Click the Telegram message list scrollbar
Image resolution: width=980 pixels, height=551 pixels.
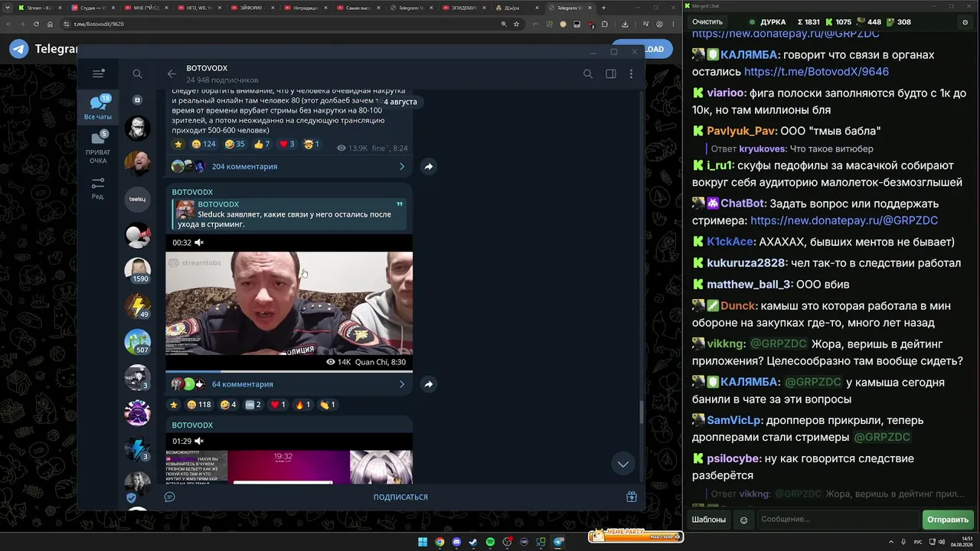[x=642, y=413]
